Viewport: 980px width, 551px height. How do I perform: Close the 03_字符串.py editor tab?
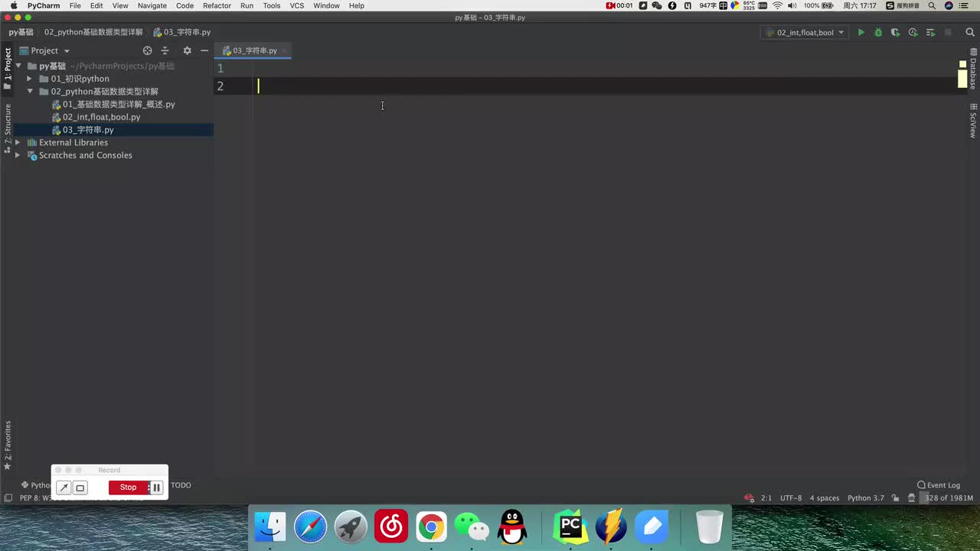point(285,51)
